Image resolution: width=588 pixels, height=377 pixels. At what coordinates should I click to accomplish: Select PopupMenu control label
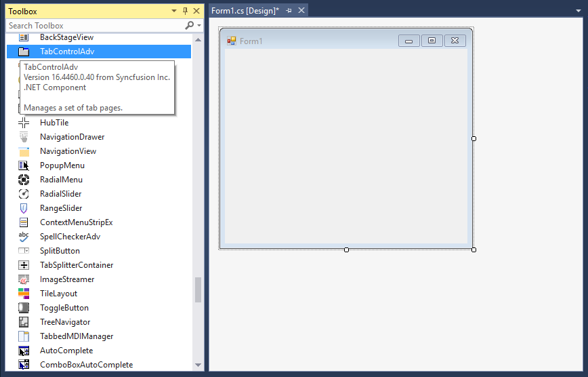62,165
